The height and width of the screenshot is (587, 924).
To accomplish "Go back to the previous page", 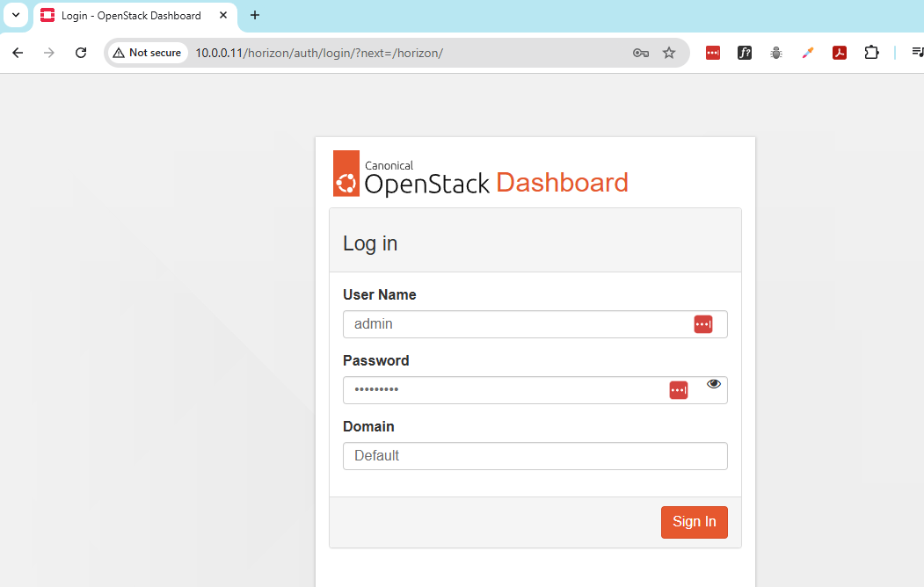I will click(x=18, y=53).
